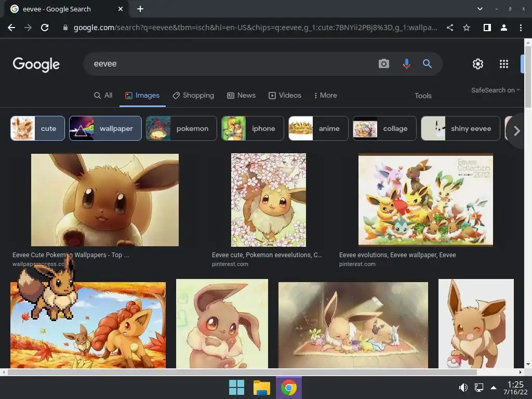Switch to the Shopping tab
The image size is (532, 399).
[x=193, y=96]
